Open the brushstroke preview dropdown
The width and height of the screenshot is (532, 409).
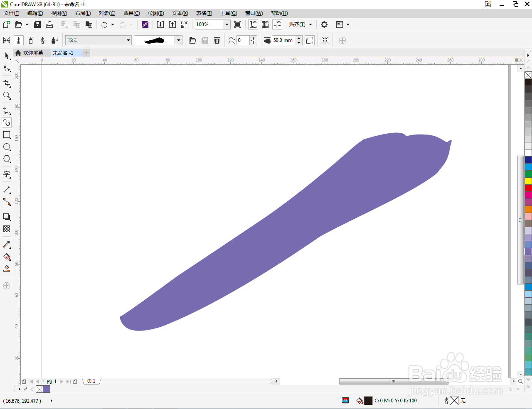(x=179, y=40)
